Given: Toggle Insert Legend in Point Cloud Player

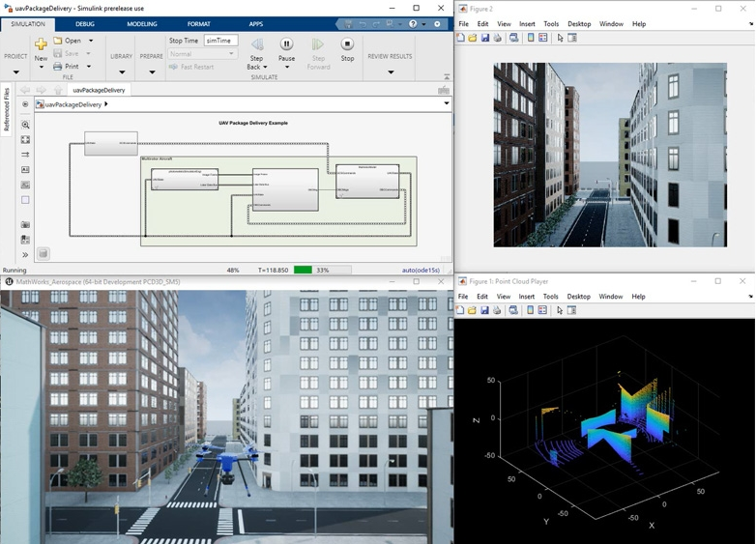Looking at the screenshot, I should tap(542, 310).
